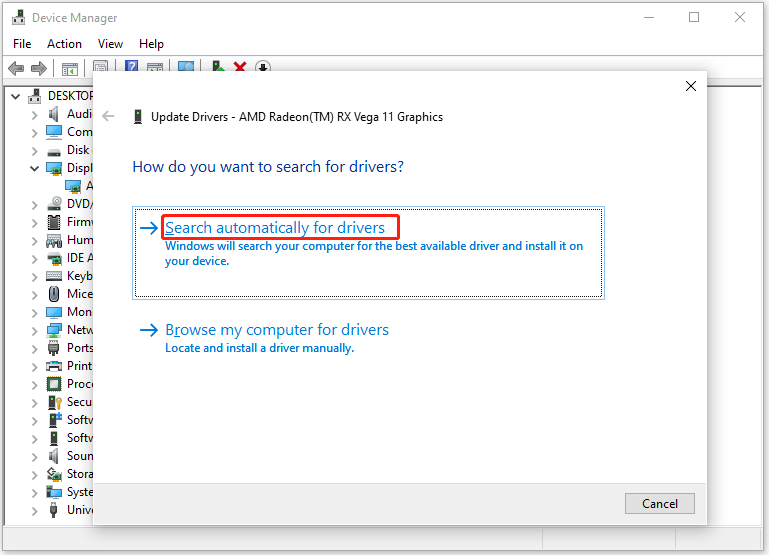Click the disc icon of the DVD row
Screen dimensions: 769x555
pos(54,203)
